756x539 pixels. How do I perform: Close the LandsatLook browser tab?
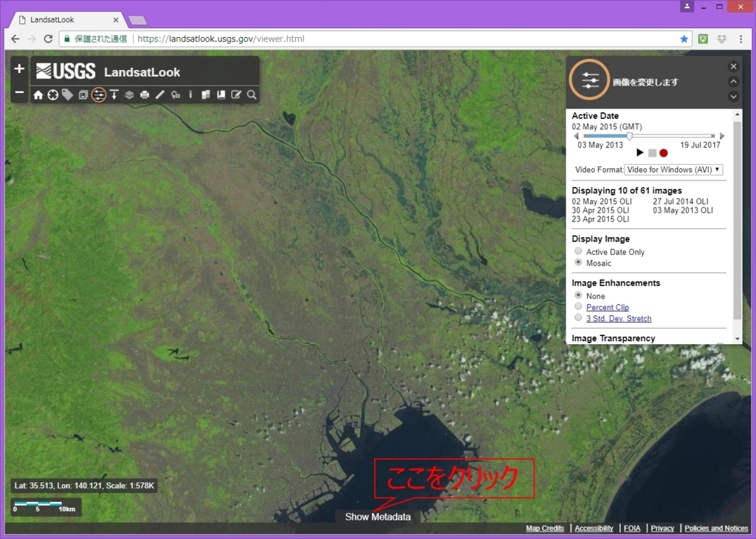[x=116, y=20]
